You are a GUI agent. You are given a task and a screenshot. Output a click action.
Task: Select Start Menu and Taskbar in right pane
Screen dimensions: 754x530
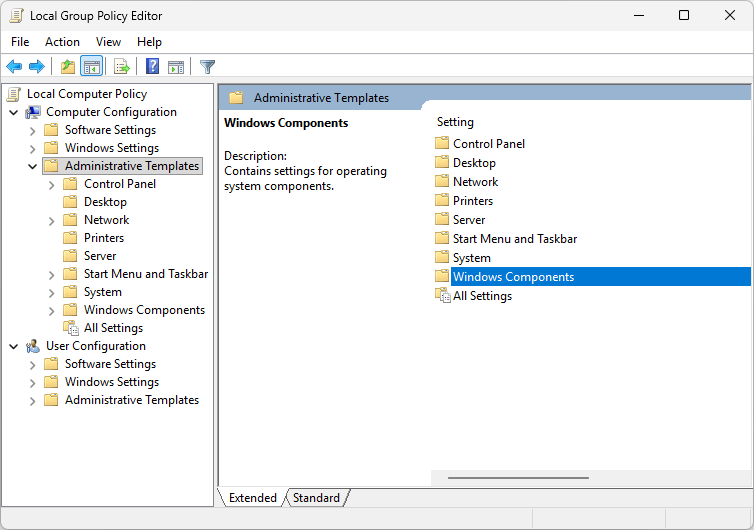pos(515,239)
